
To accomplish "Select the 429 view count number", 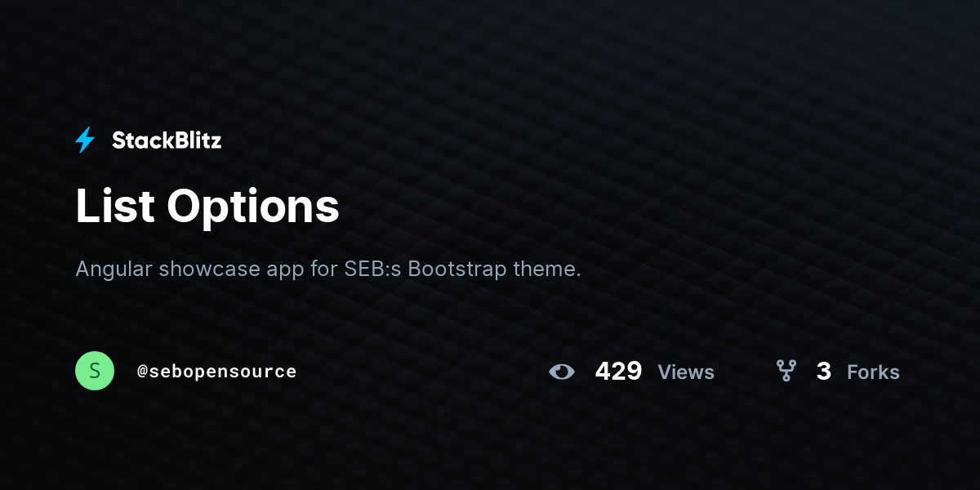I will pos(618,372).
